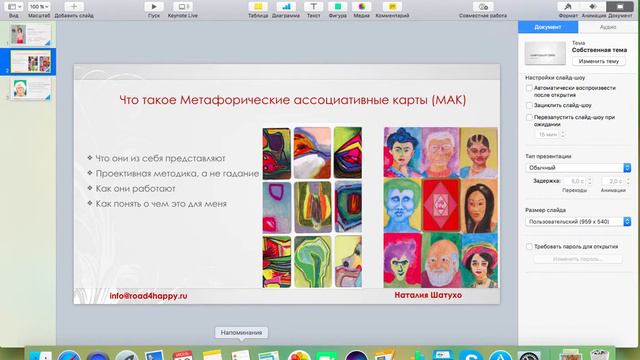Viewport: 640px width, 360px height.
Task: Select the abstract cards image on slide
Action: (312, 207)
